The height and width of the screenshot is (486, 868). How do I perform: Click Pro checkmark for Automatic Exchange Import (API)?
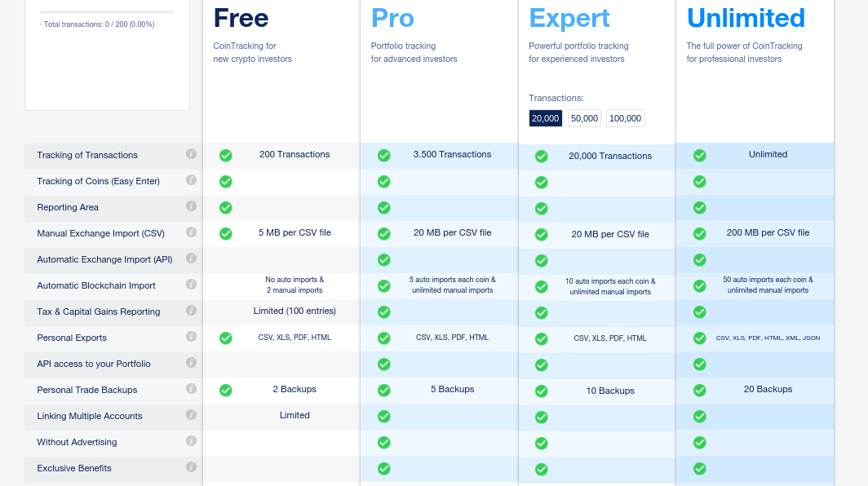coord(383,260)
